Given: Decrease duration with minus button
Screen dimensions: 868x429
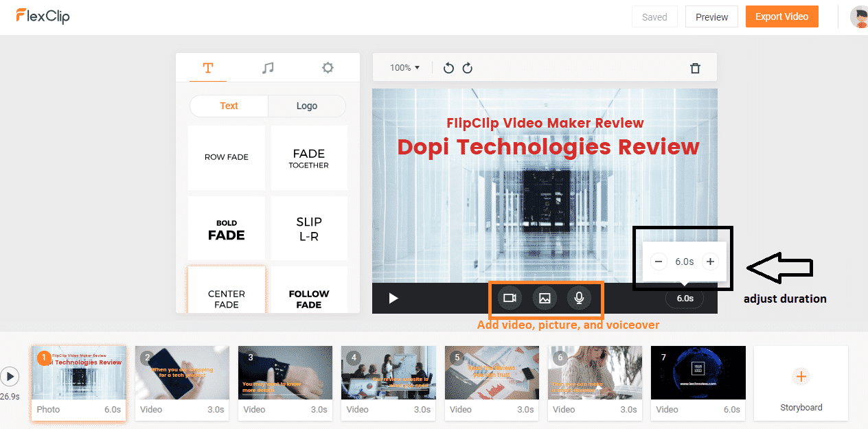Looking at the screenshot, I should tap(658, 262).
